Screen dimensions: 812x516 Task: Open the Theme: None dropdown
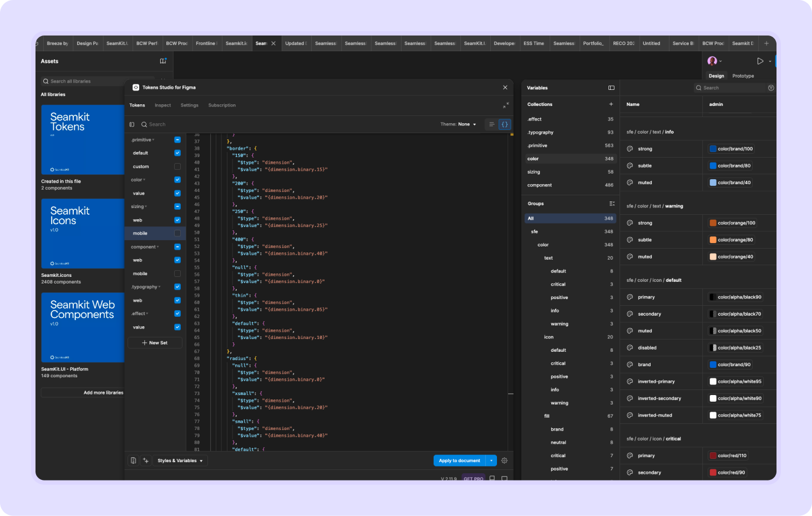(x=459, y=124)
